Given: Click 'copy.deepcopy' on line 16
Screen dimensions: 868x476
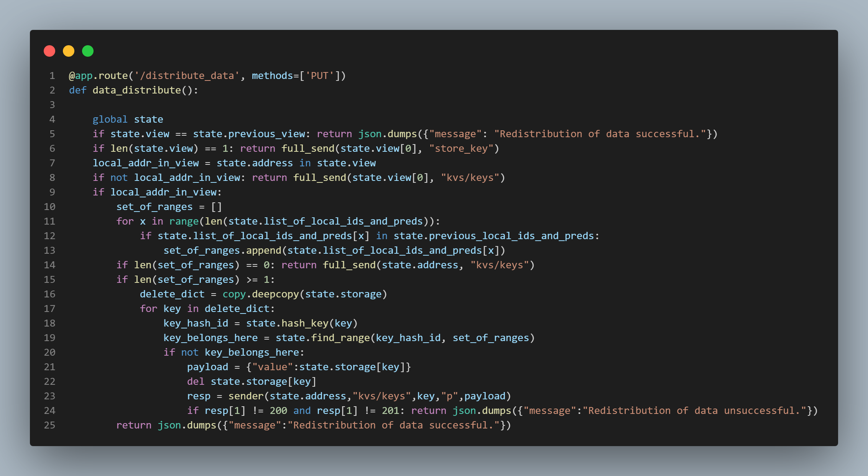Looking at the screenshot, I should point(261,294).
